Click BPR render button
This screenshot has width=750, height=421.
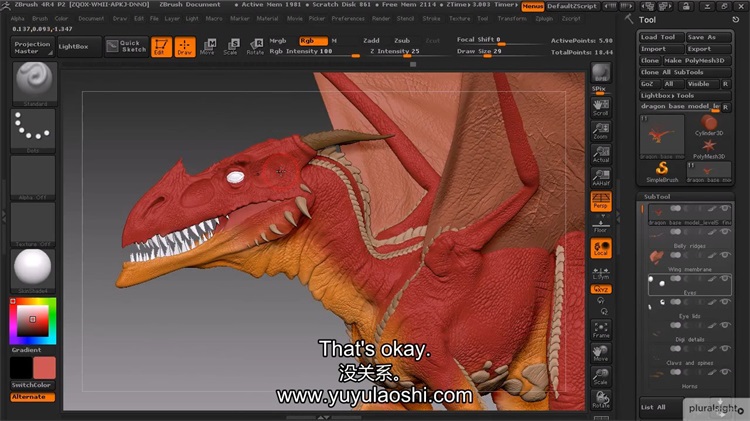[601, 73]
